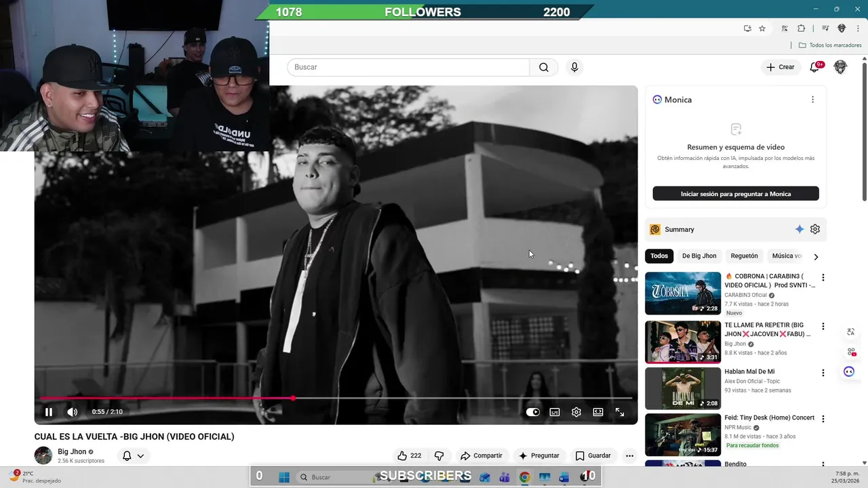
Task: Open the Chrome profile avatar
Action: 842,28
